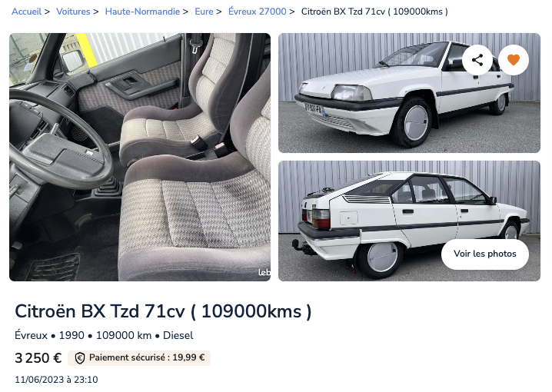Click the shield euro icon in the payment badge
Image resolution: width=552 pixels, height=392 pixels.
80,358
